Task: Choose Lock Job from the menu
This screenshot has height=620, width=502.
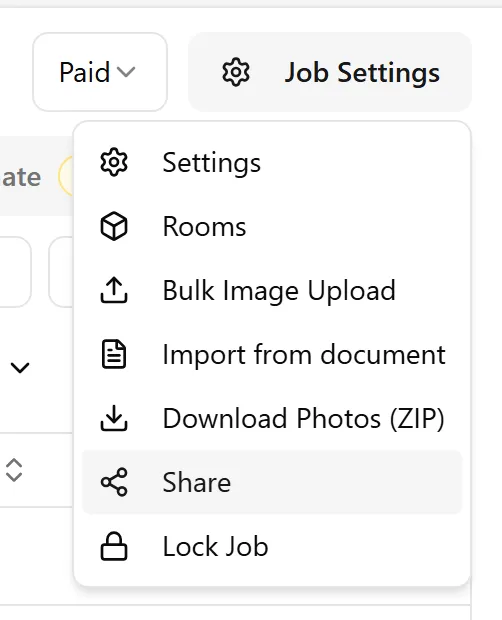Action: coord(272,546)
